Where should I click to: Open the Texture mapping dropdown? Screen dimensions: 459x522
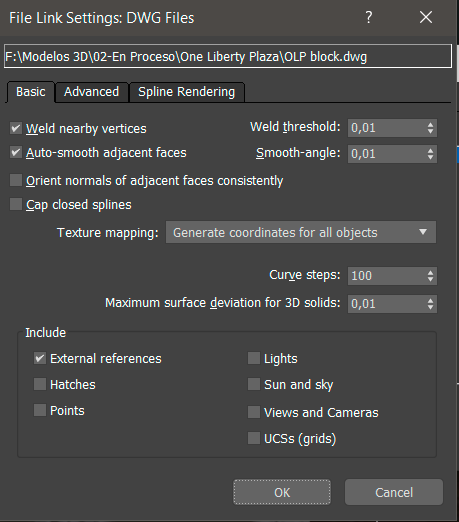point(301,232)
